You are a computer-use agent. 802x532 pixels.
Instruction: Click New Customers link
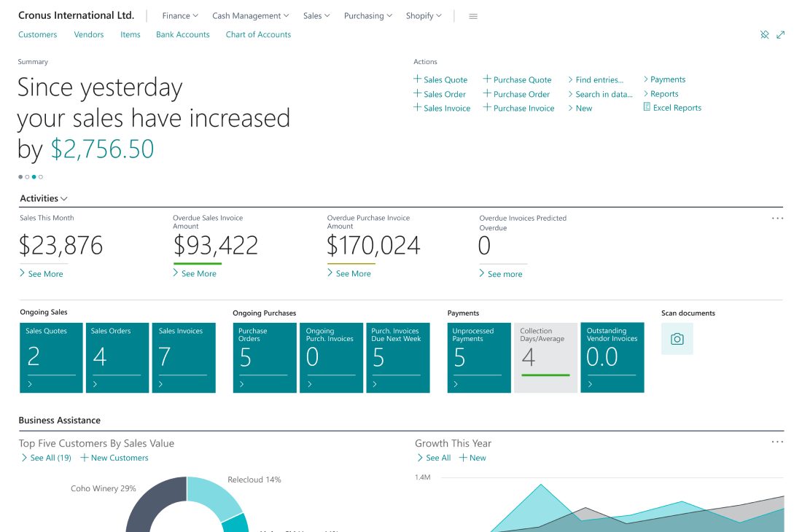coord(114,458)
